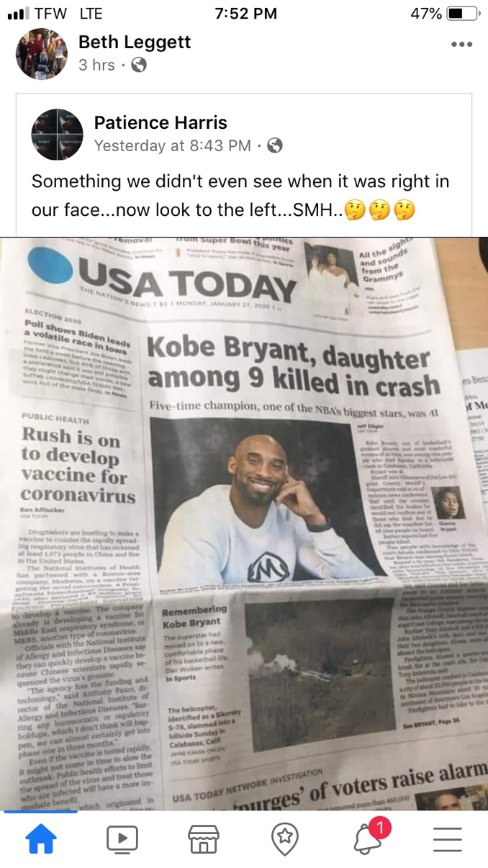Open the Groups star badge tab
The width and height of the screenshot is (488, 868).
point(285,838)
